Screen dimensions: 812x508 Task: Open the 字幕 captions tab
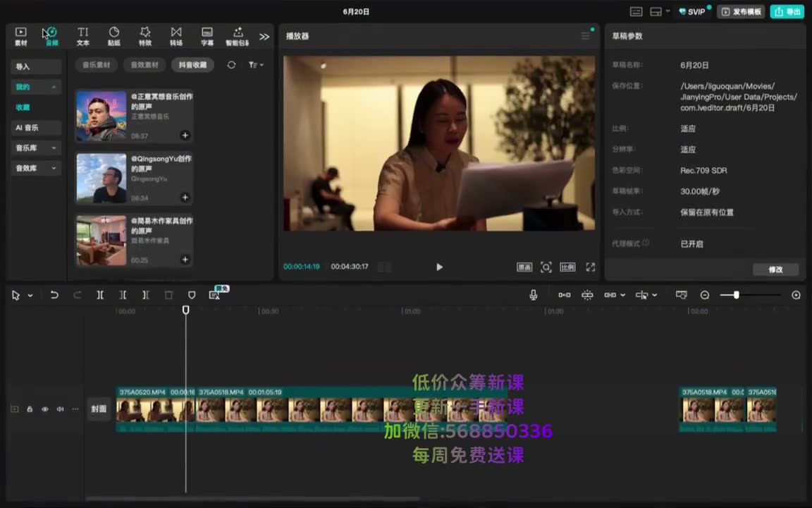207,36
